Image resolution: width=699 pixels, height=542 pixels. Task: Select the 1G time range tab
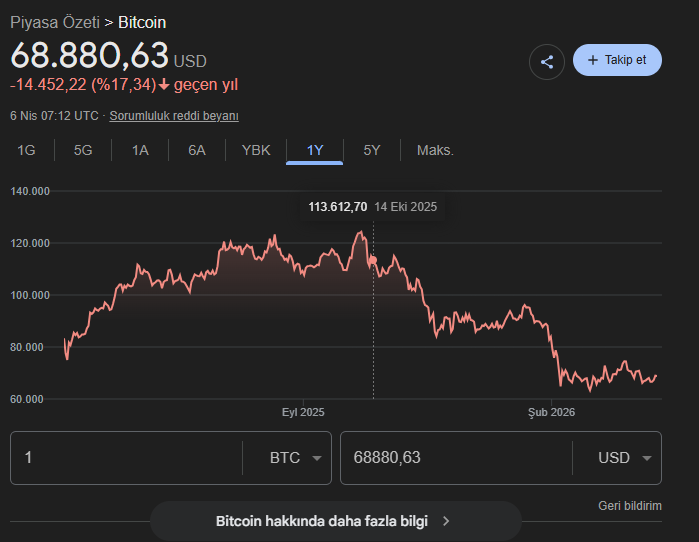(x=26, y=150)
